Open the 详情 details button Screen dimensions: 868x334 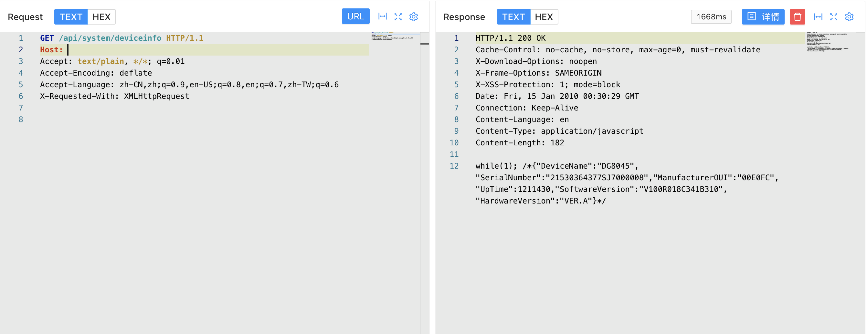point(763,17)
